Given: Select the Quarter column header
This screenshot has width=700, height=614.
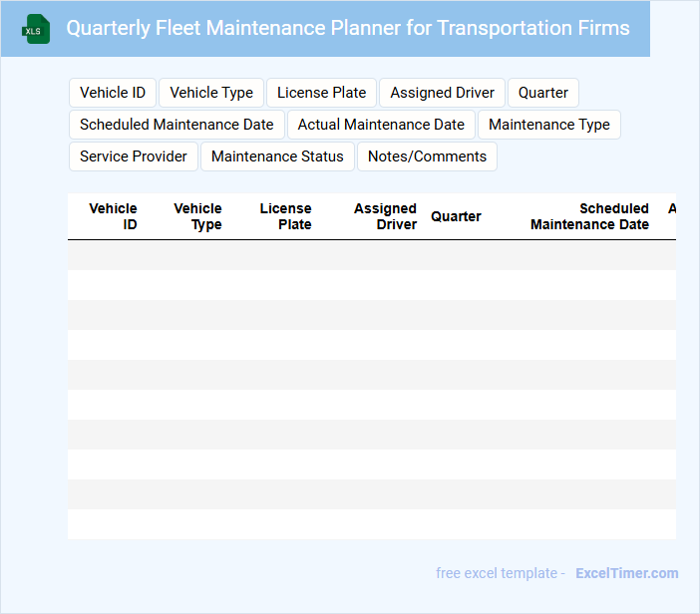Looking at the screenshot, I should [456, 216].
